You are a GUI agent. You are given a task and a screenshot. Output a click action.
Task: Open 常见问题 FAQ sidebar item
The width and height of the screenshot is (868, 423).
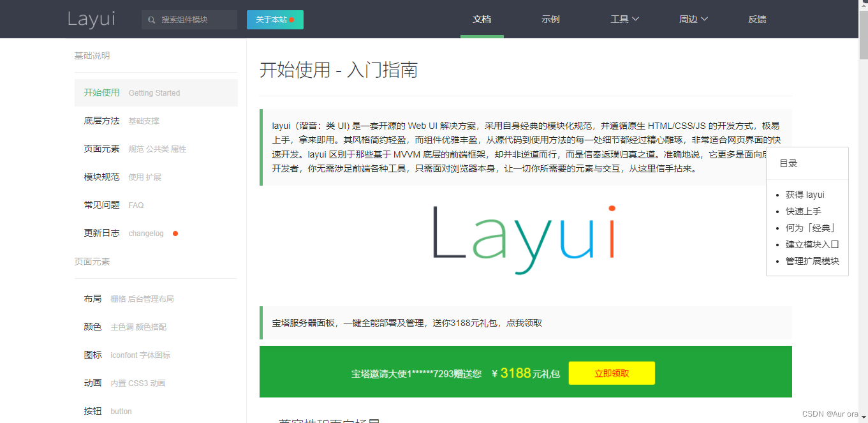pos(156,205)
